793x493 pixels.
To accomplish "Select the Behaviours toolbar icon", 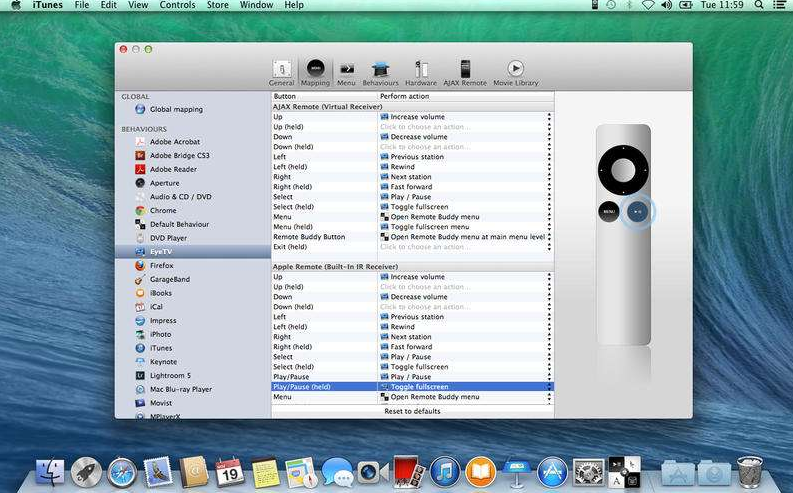I will tap(380, 72).
